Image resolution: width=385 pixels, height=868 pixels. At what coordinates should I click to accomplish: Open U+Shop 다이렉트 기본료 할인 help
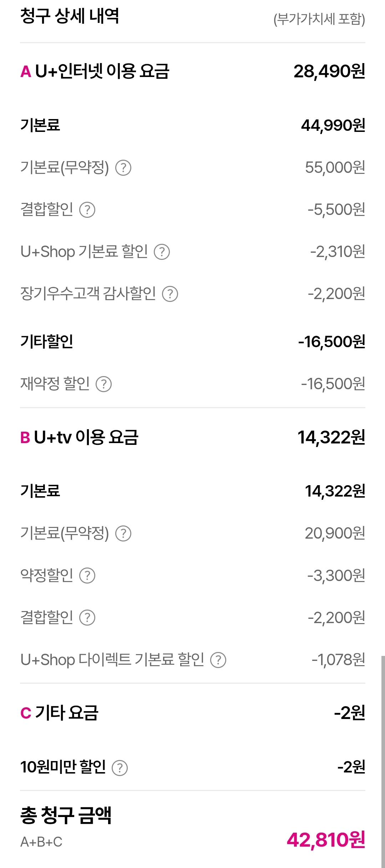tap(218, 660)
